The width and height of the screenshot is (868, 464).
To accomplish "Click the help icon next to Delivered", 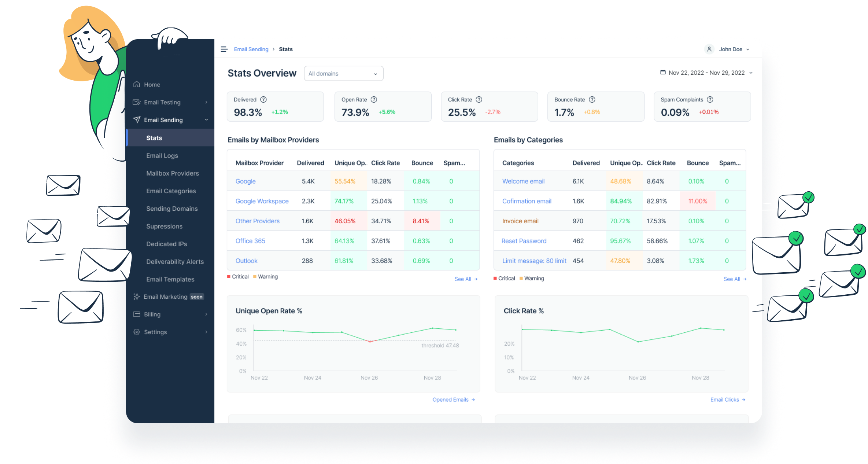I will tap(263, 100).
